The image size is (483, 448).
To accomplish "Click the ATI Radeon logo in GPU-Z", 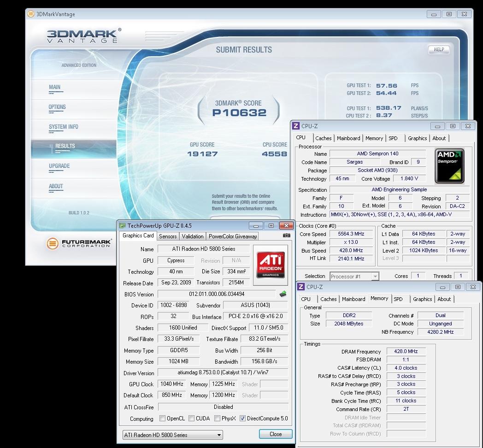I will pos(271,265).
